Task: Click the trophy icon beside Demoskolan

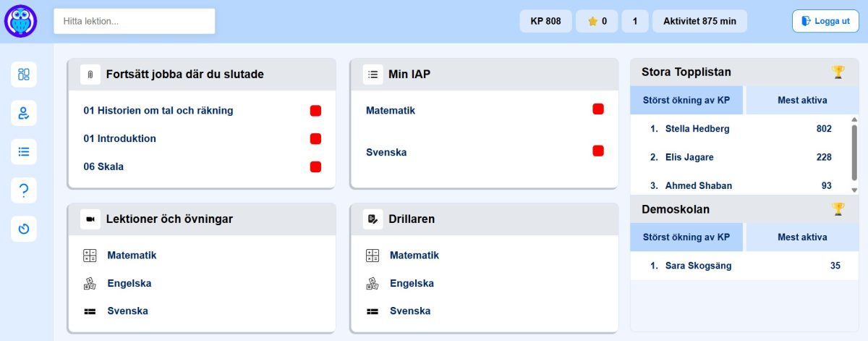Action: click(838, 209)
